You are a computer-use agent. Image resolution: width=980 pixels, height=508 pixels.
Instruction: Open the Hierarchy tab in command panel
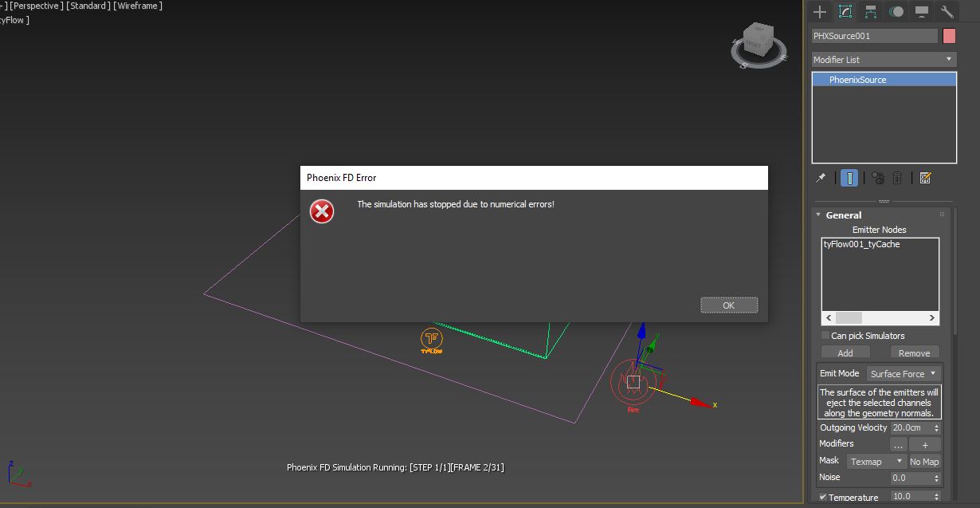871,11
